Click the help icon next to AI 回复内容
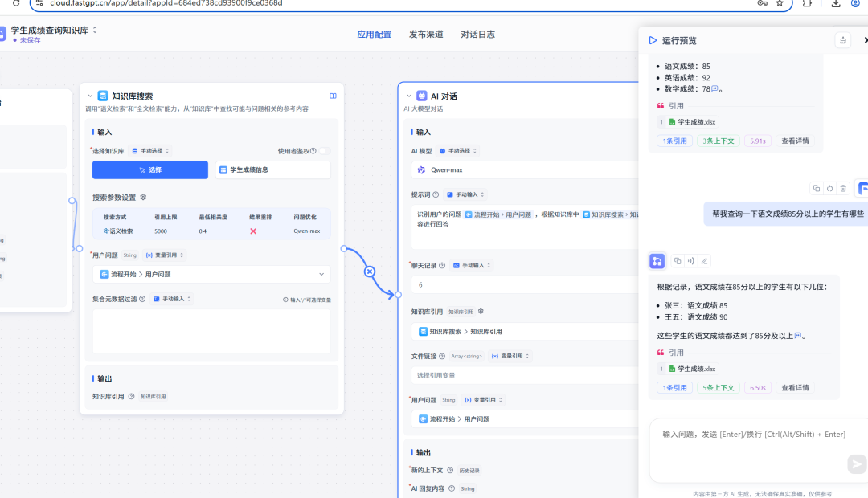Screen dimensions: 868x498 (452, 488)
